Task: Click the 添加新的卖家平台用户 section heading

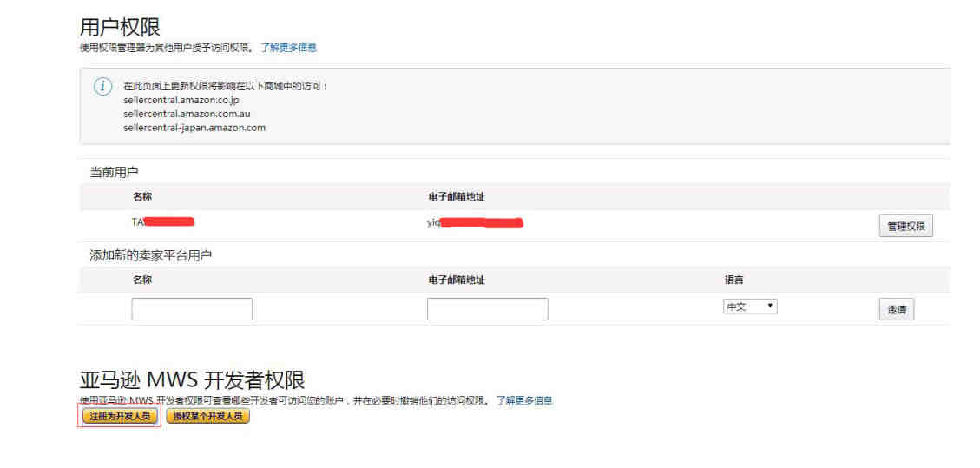Action: 151,255
